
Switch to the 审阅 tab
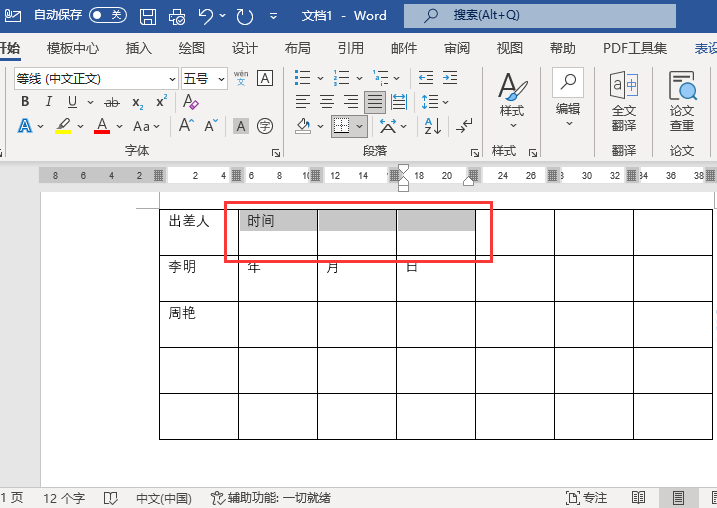point(457,48)
